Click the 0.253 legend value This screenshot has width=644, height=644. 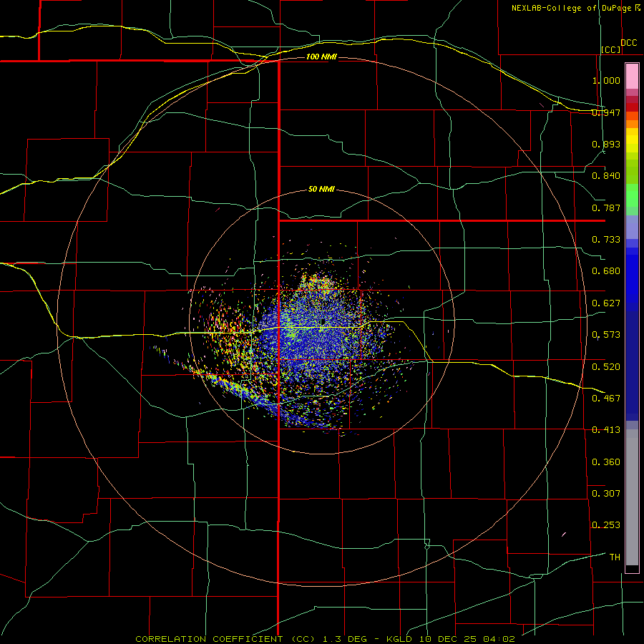click(x=606, y=525)
